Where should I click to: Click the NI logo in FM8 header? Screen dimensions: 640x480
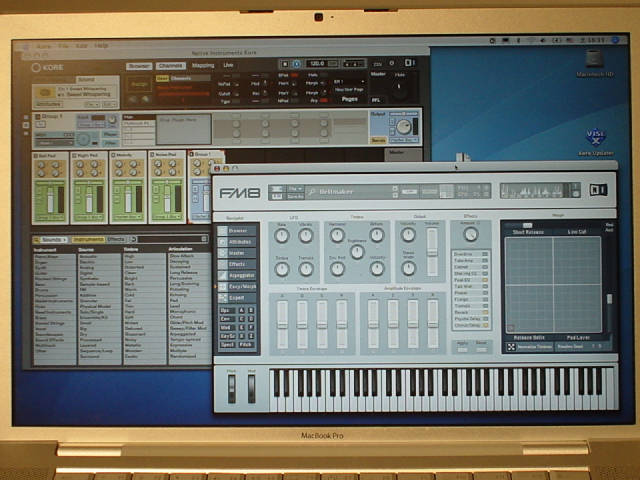pyautogui.click(x=598, y=190)
